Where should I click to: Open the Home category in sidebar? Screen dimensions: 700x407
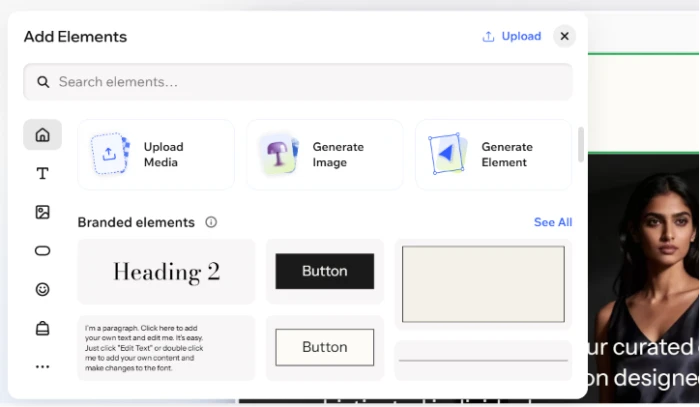[42, 135]
